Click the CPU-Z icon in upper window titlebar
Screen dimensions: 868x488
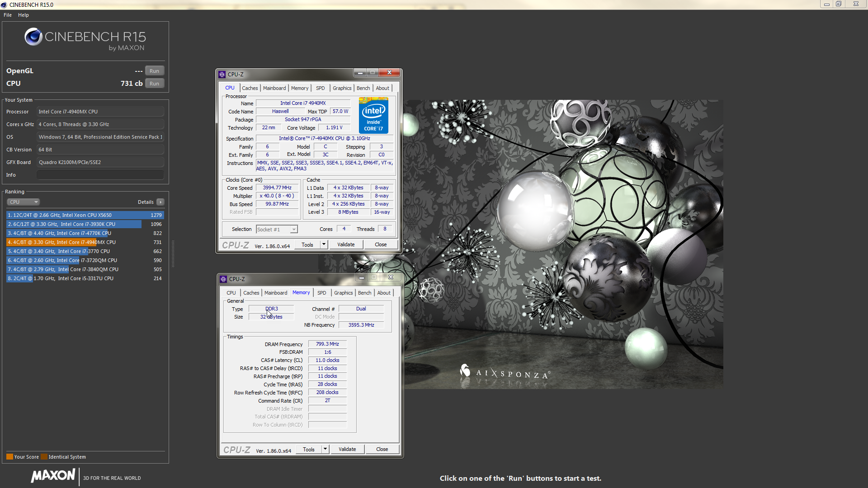[222, 75]
